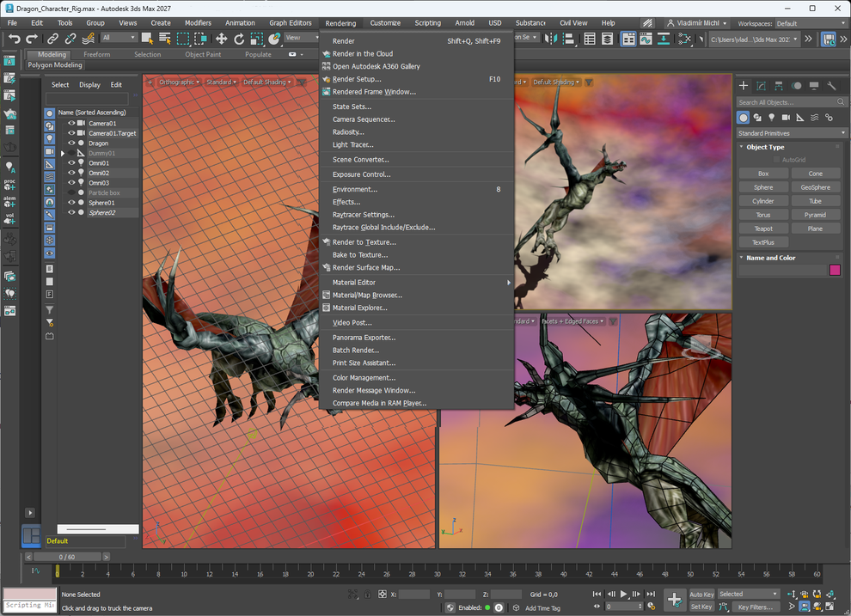Screen dimensions: 851x616
Task: Select Render to Texture menu item
Action: coord(416,241)
